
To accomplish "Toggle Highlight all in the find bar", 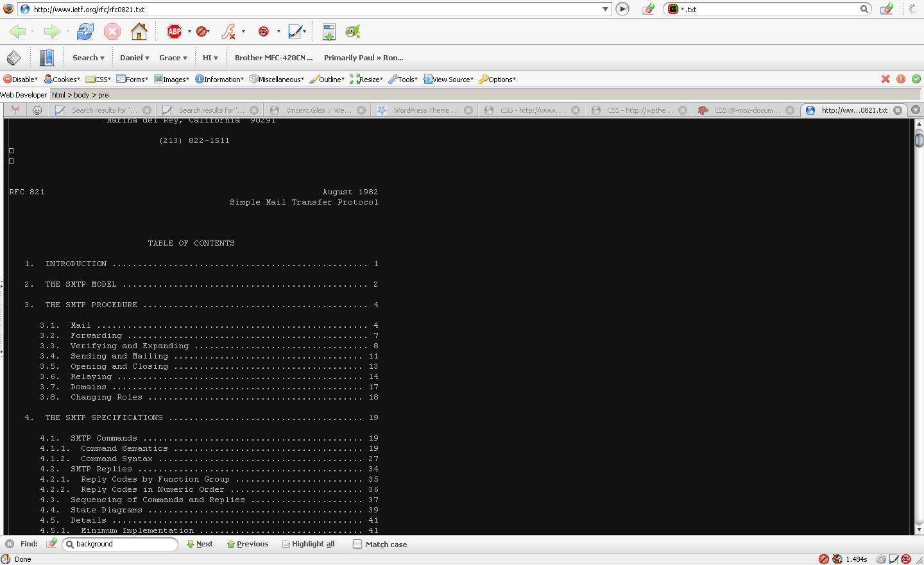I will (x=309, y=544).
